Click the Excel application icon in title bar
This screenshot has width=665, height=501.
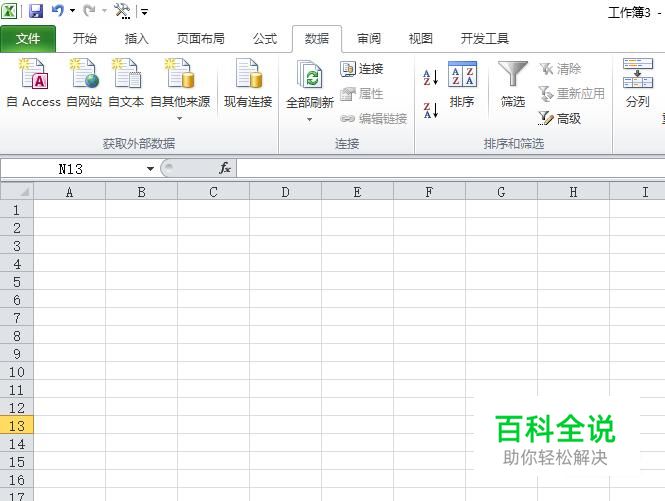tap(9, 11)
